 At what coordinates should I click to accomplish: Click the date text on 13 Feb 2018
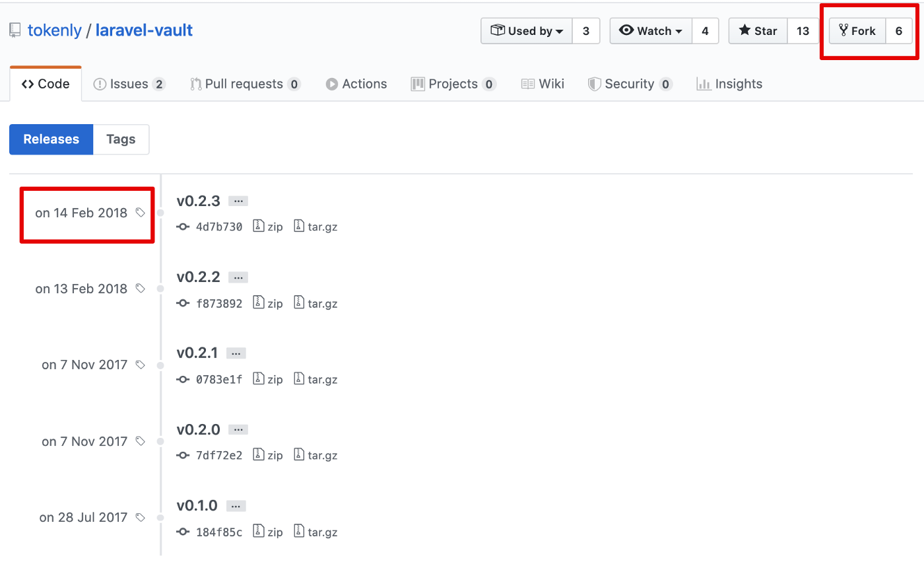[x=81, y=289]
